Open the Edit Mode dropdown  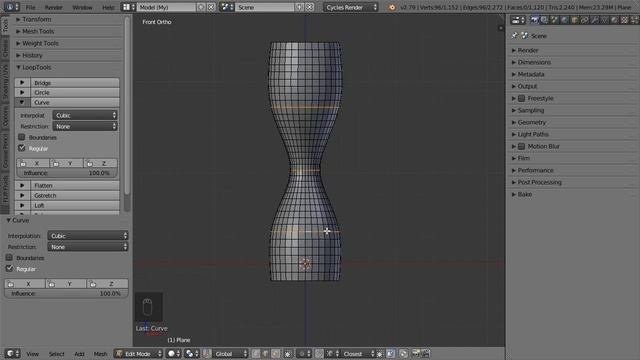(x=138, y=353)
